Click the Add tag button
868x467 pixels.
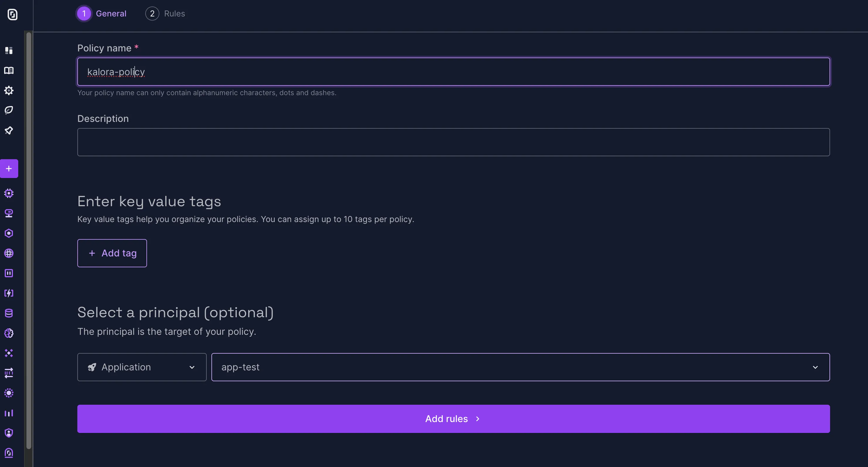point(112,253)
